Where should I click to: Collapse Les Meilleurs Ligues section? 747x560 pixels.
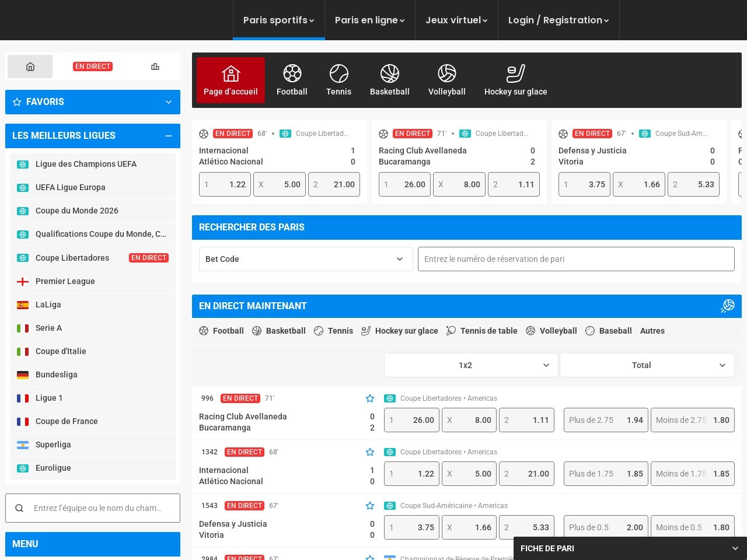[169, 136]
